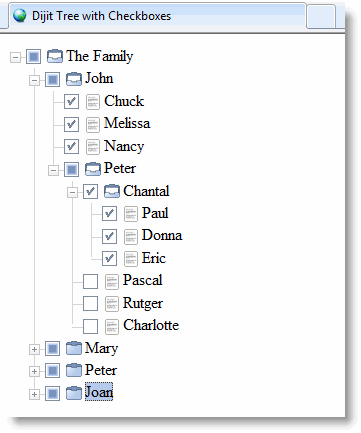This screenshot has width=361, height=433.
Task: Toggle the mixed-state checkbox for The Family
Action: coord(33,56)
